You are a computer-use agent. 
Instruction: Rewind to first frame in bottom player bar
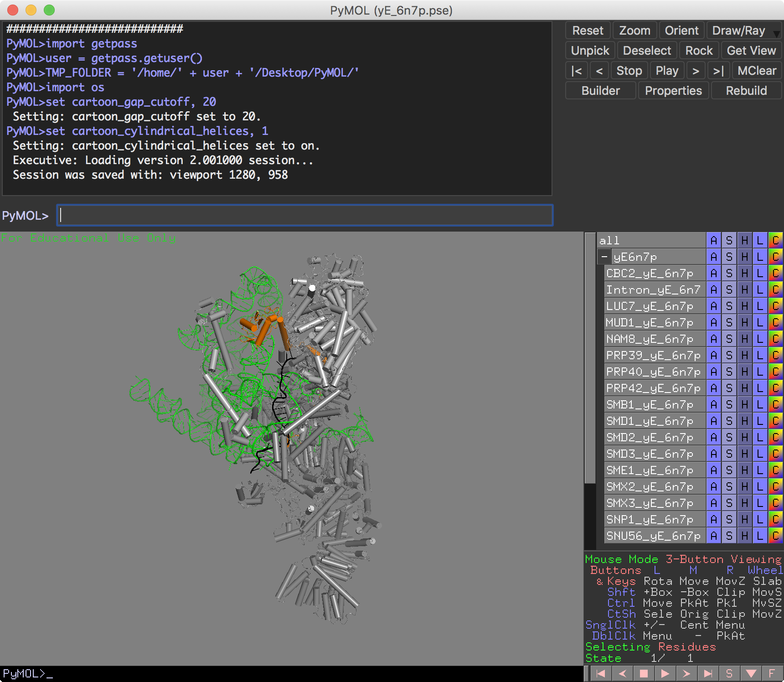tap(601, 673)
